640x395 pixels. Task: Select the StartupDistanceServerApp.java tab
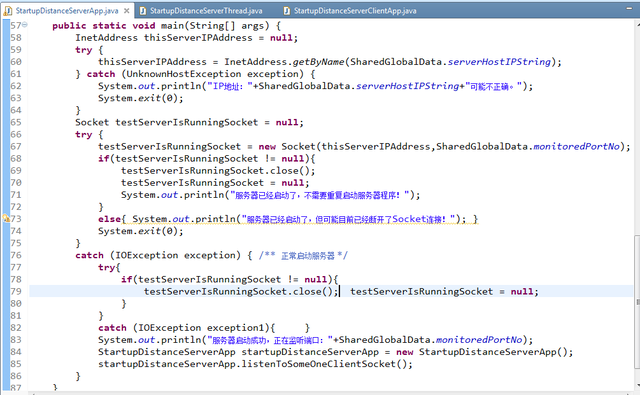[x=67, y=11]
